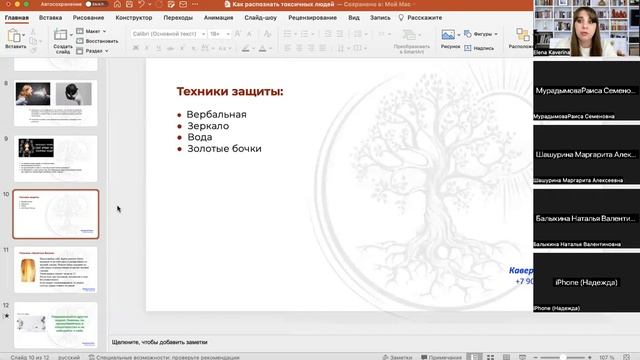Screen dimensions: 640x360
Task: Click the zoom out minus button
Action: [x=536, y=357]
